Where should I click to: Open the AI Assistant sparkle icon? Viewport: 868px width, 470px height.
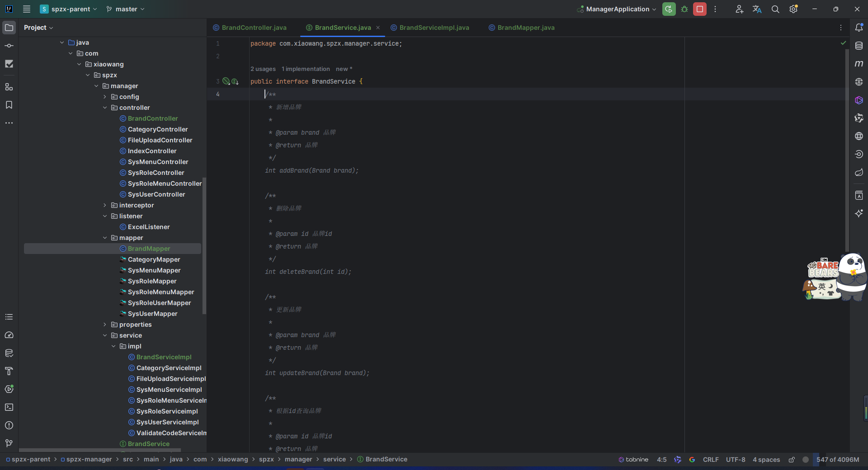859,213
